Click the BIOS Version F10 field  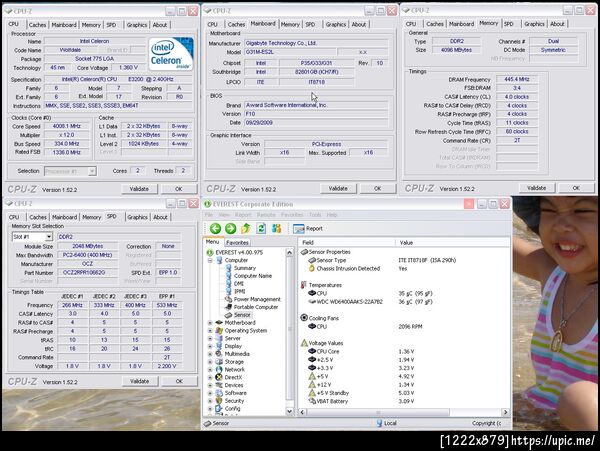click(315, 114)
